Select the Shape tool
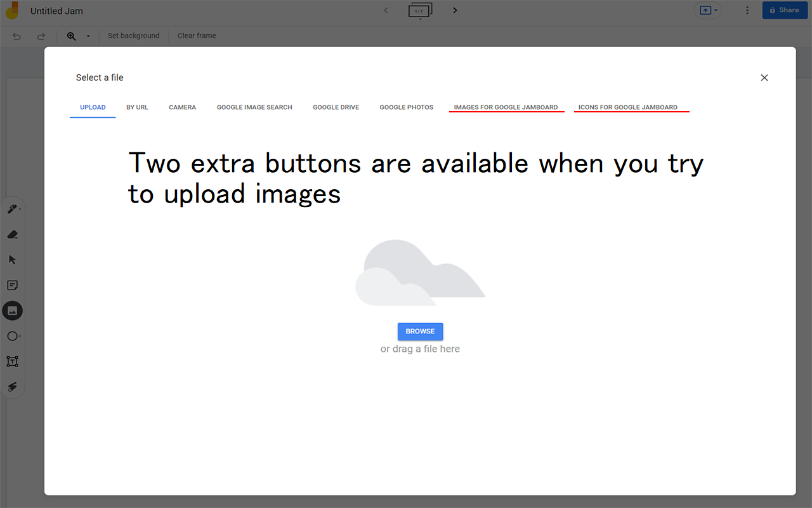 pyautogui.click(x=13, y=336)
